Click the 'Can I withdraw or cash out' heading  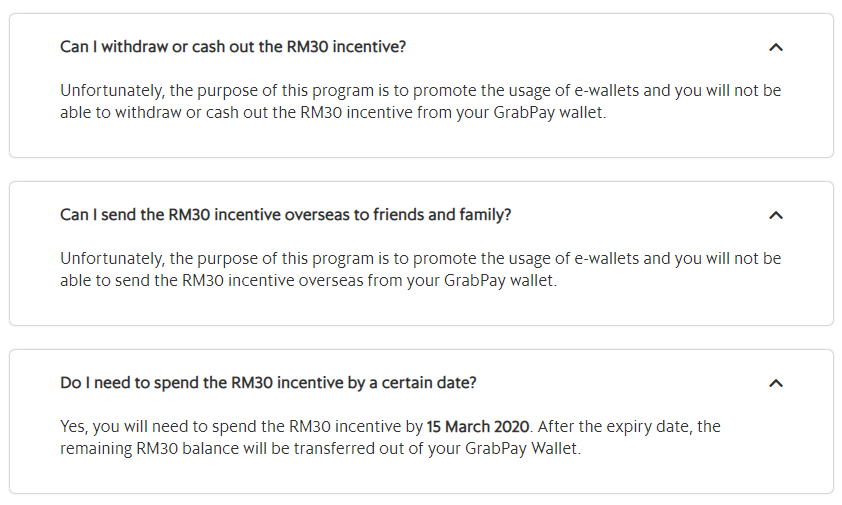coord(233,47)
